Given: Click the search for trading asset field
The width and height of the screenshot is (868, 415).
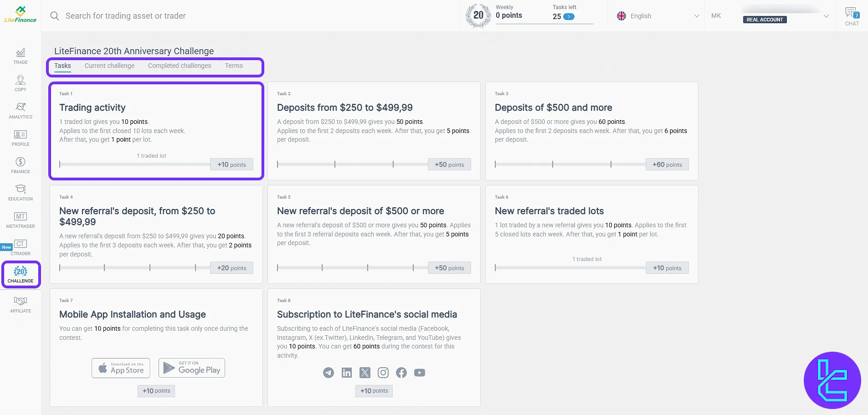Looking at the screenshot, I should (125, 16).
